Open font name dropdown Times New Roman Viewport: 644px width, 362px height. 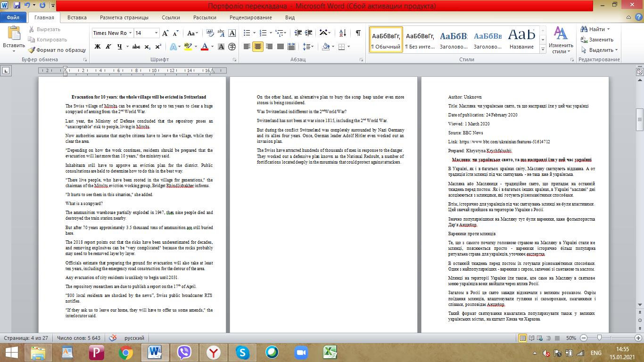130,33
